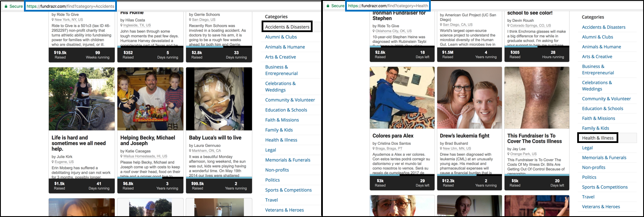Viewport: 644px width, 217px height.
Task: Open the Baby Luca's will to live campaign
Action: (x=215, y=138)
